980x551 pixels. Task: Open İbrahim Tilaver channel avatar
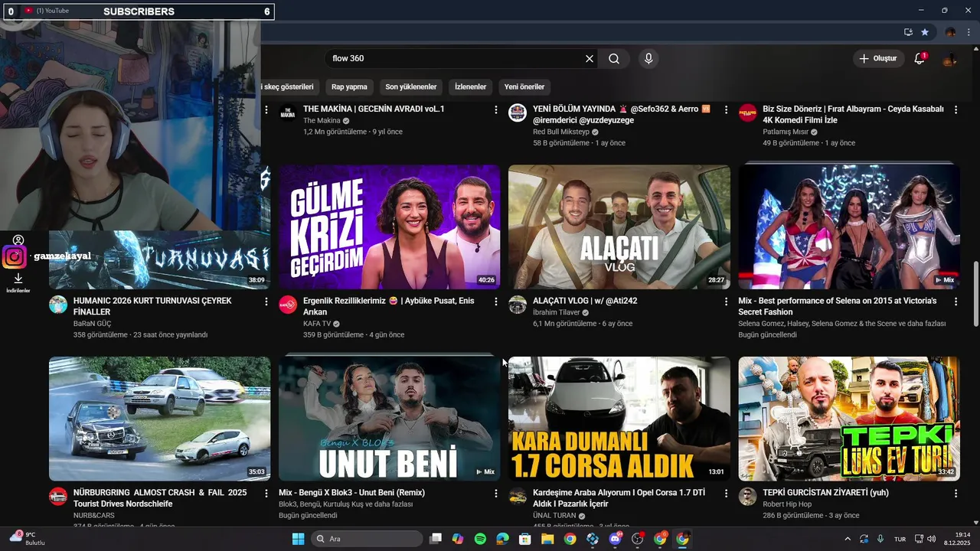pos(518,305)
